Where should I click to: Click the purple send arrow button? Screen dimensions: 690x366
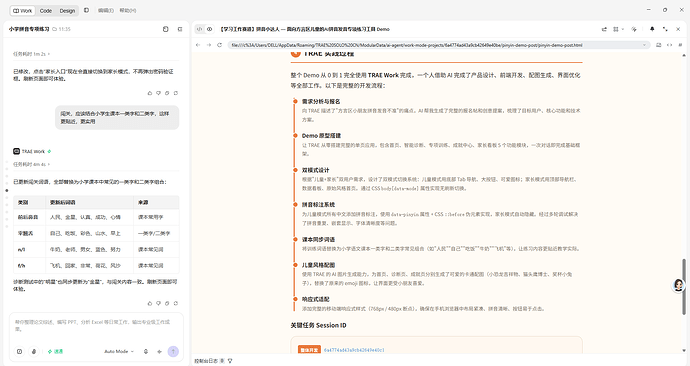(173, 351)
